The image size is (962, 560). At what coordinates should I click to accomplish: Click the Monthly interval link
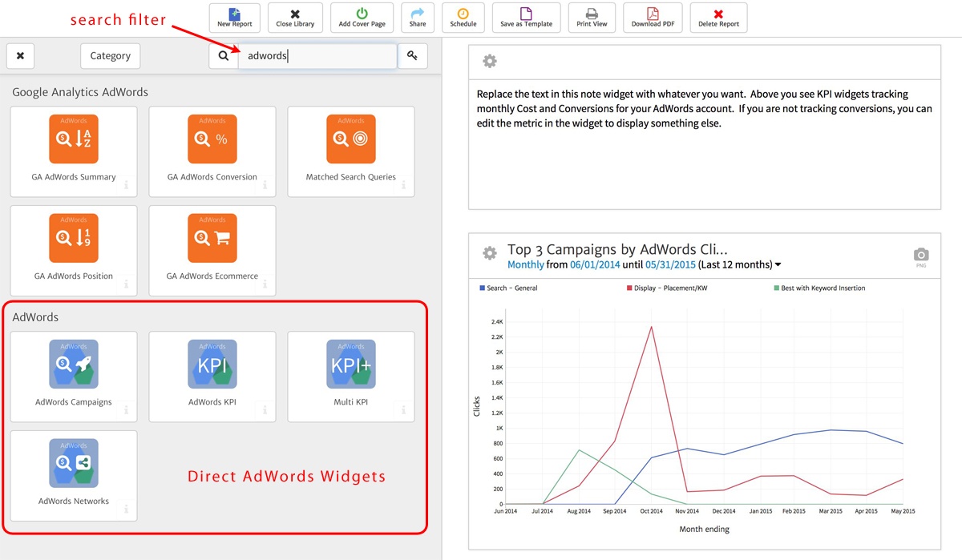click(526, 264)
